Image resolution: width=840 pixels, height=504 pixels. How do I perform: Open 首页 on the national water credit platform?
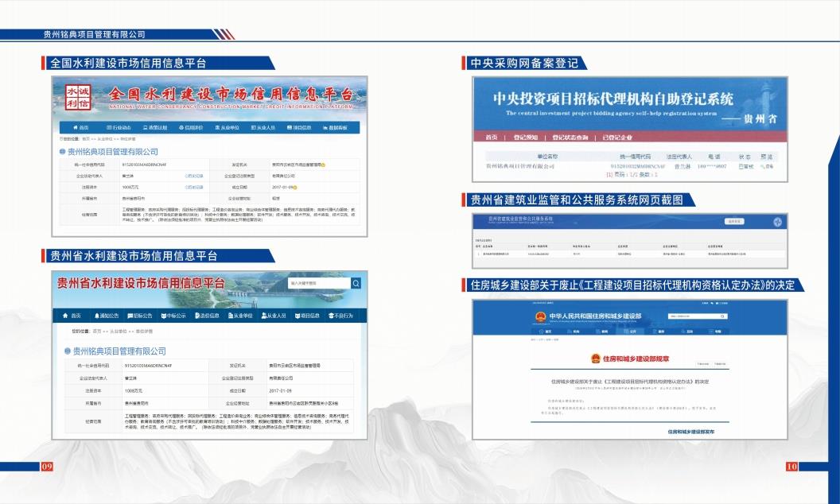point(81,127)
